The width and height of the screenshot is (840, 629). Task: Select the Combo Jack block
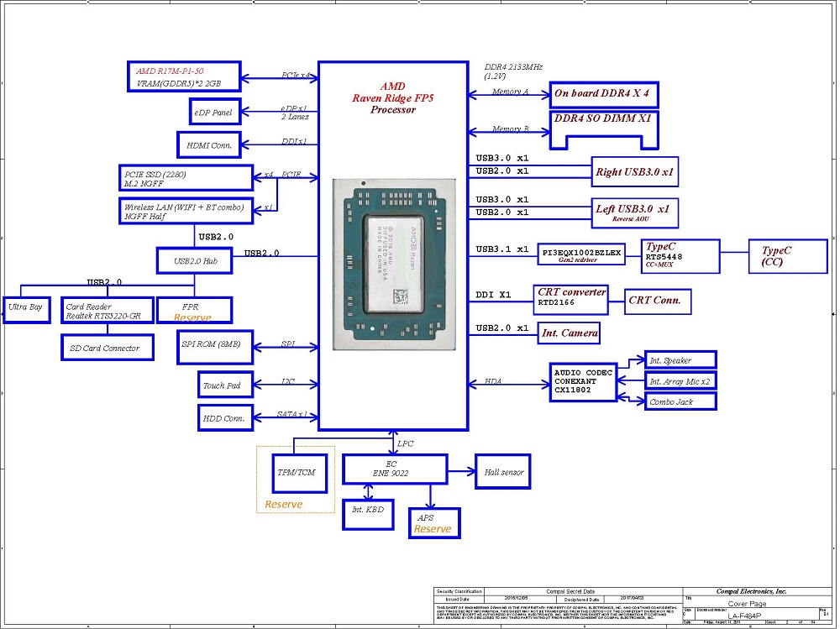click(x=680, y=401)
